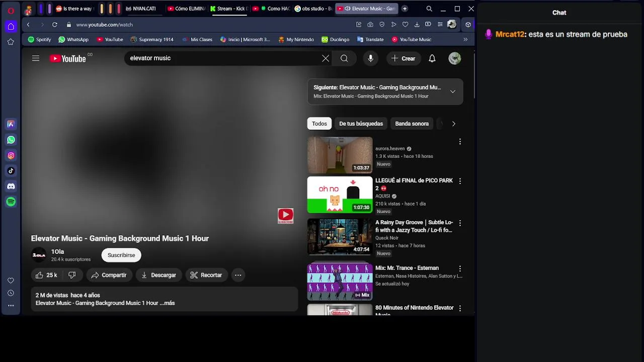Open the browser downloads icon

417,24
